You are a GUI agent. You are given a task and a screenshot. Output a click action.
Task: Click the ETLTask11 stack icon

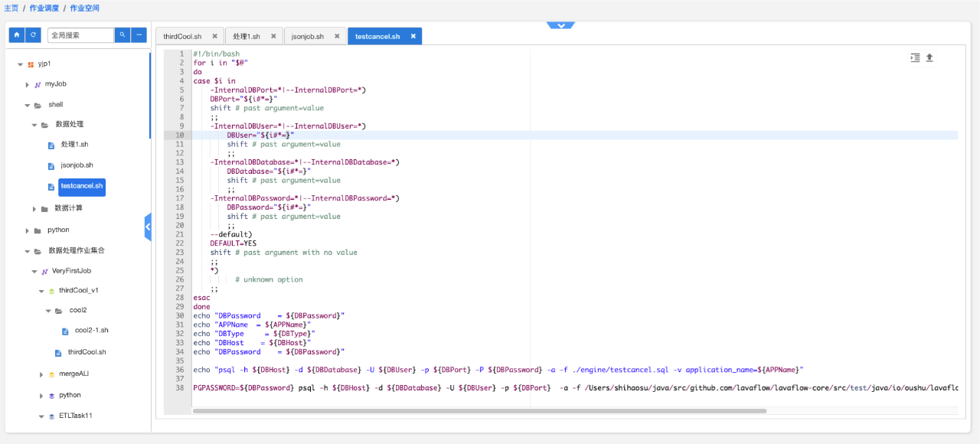coord(51,416)
